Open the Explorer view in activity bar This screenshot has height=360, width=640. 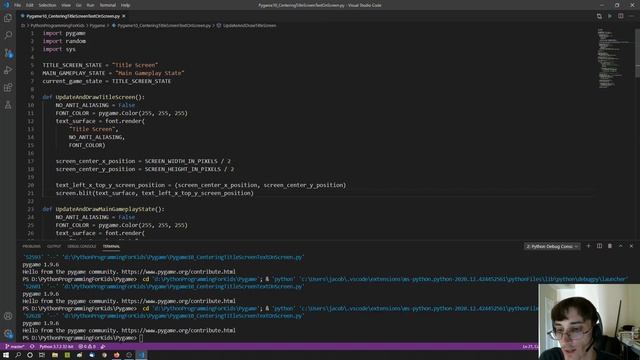pos(8,18)
